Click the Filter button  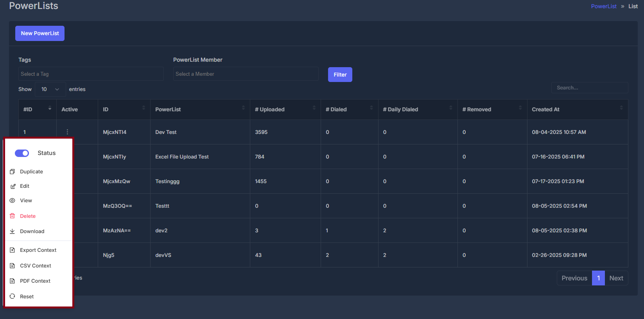tap(340, 75)
